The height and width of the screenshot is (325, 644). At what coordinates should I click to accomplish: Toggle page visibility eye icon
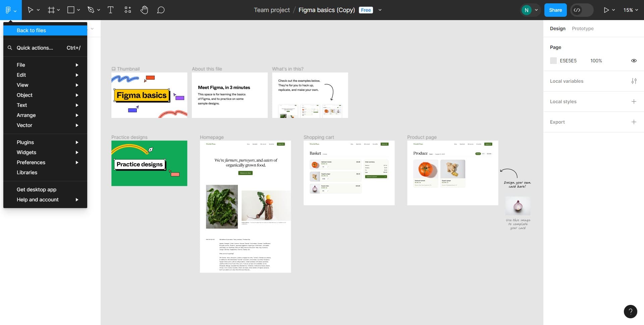click(634, 61)
